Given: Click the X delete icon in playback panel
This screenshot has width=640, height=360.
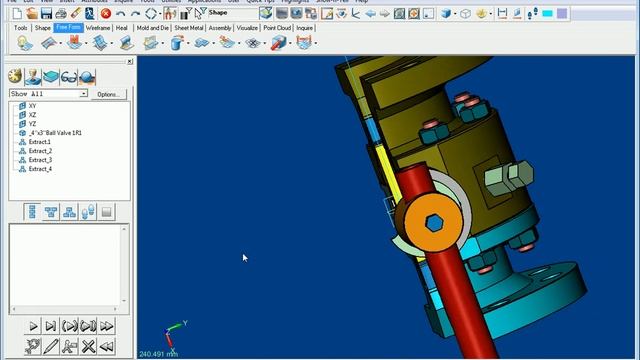Looking at the screenshot, I should [x=88, y=347].
